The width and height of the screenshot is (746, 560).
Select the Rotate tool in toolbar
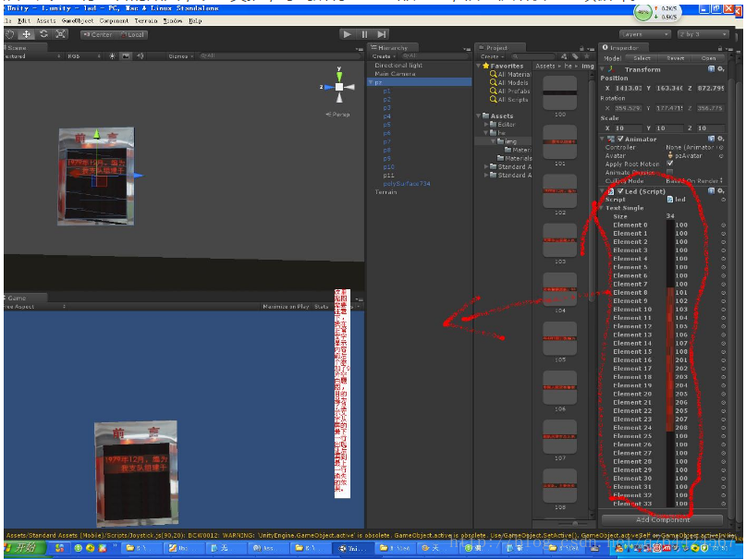pyautogui.click(x=43, y=34)
